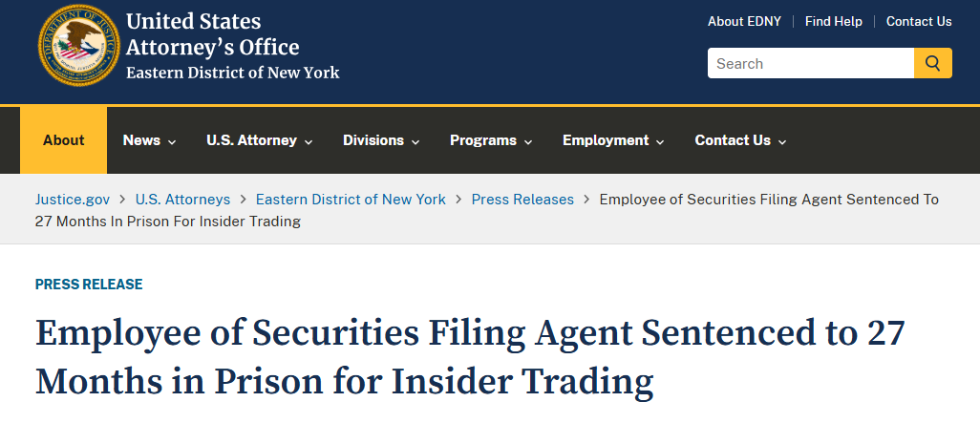Viewport: 980px width, 423px height.
Task: Go to the U.S. Attorneys breadcrumb link
Action: (x=182, y=200)
